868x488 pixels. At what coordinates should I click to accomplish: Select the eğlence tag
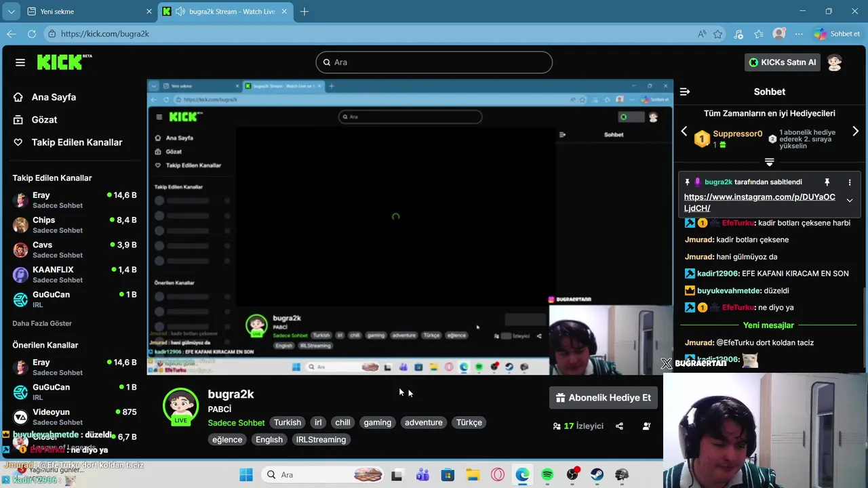(x=227, y=440)
